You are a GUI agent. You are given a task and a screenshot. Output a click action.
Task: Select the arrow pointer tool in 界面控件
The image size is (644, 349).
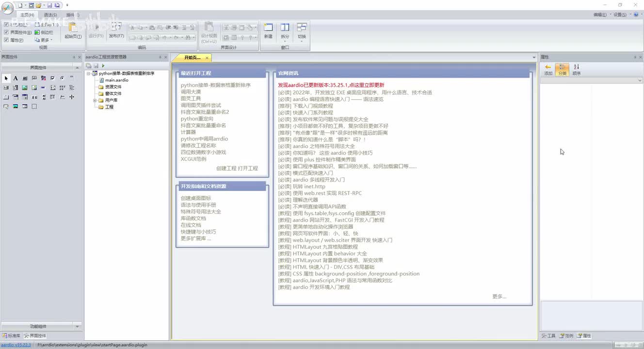tap(6, 78)
